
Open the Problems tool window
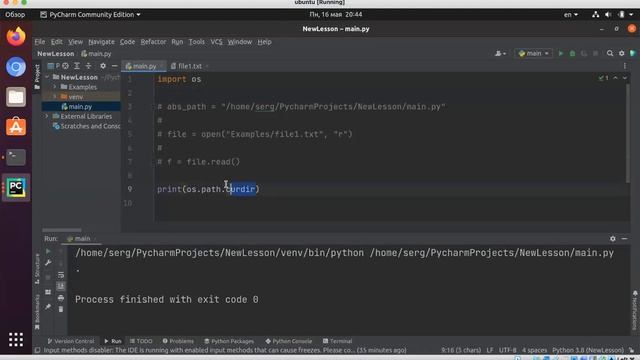pos(178,341)
